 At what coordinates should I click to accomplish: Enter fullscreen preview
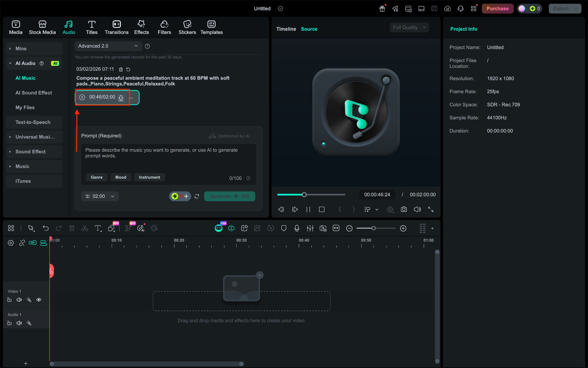click(431, 209)
